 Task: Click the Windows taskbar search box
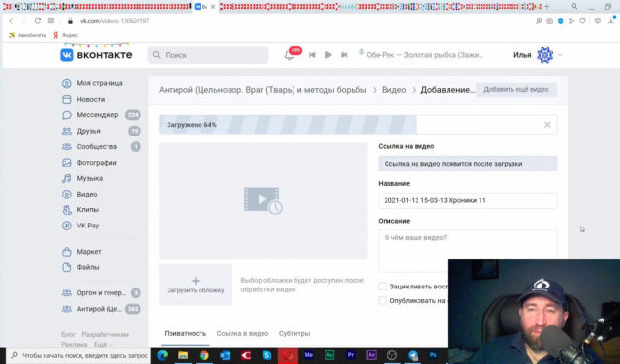pos(78,355)
